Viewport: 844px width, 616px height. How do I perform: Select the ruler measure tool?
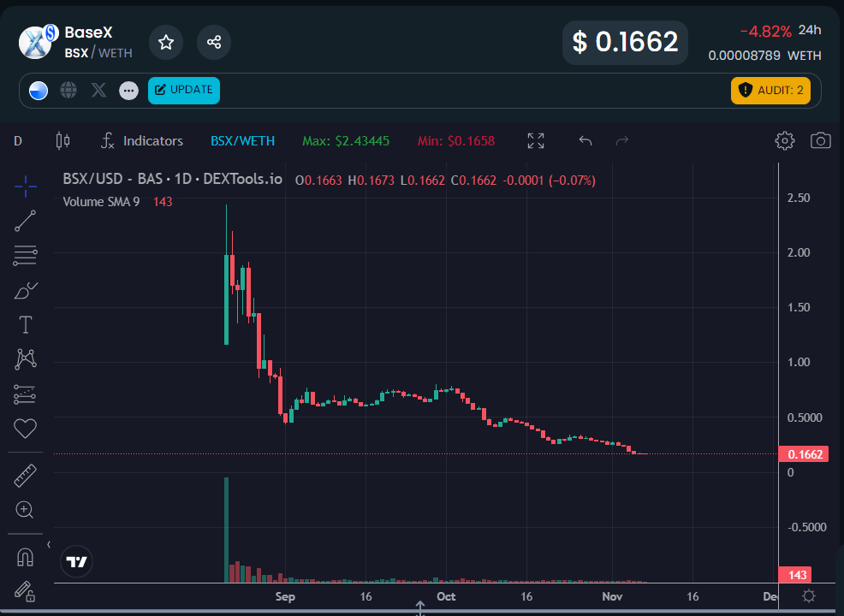[x=26, y=476]
